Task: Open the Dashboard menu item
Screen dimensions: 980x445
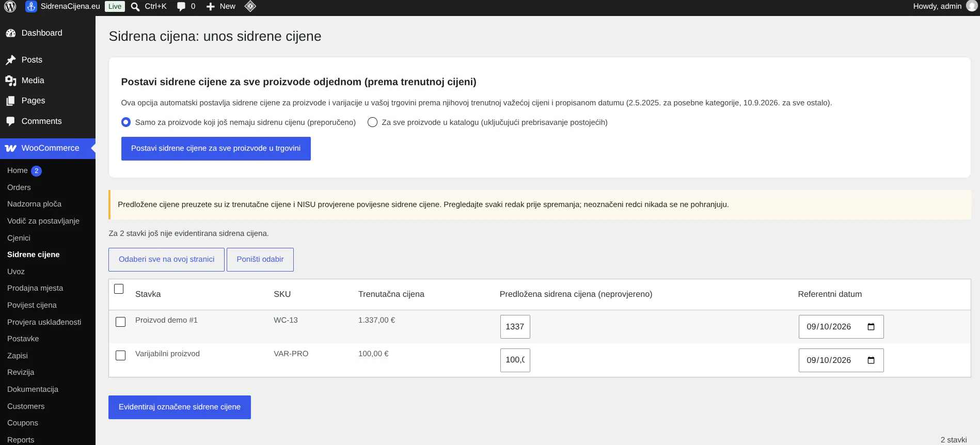Action: point(48,33)
